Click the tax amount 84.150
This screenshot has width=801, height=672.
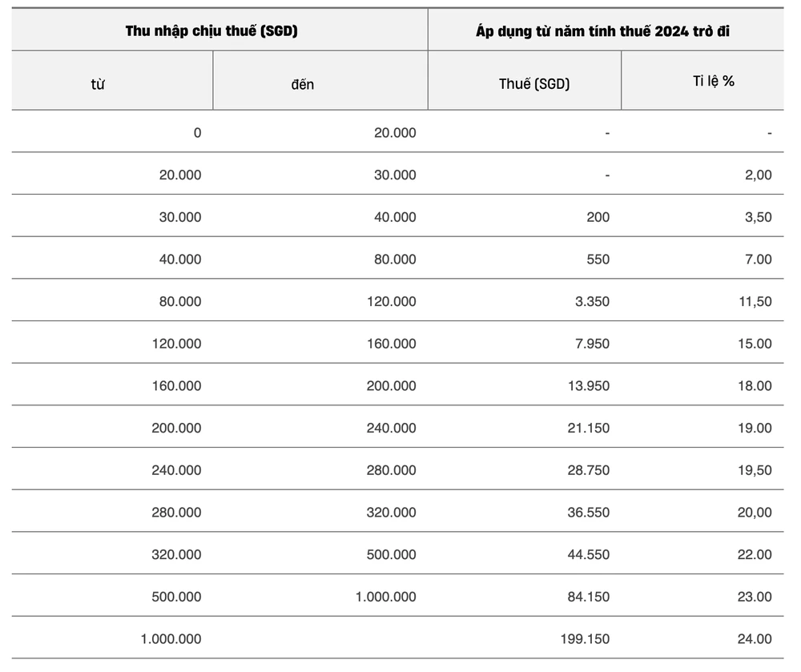pos(586,597)
